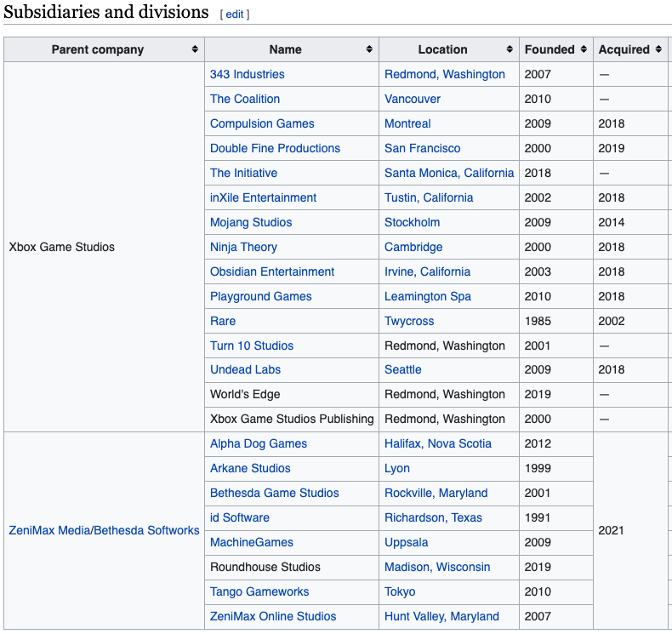
Task: Open Undead Labs link
Action: [x=245, y=369]
